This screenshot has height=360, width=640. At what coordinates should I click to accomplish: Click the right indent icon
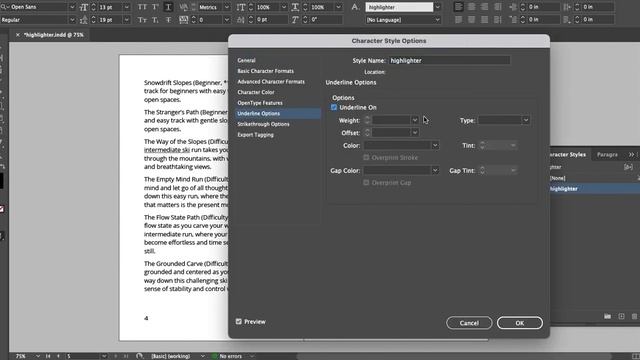tap(567, 7)
